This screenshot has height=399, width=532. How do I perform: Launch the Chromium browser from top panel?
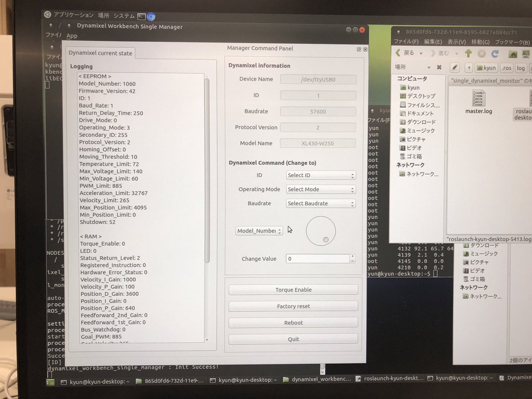point(151,16)
